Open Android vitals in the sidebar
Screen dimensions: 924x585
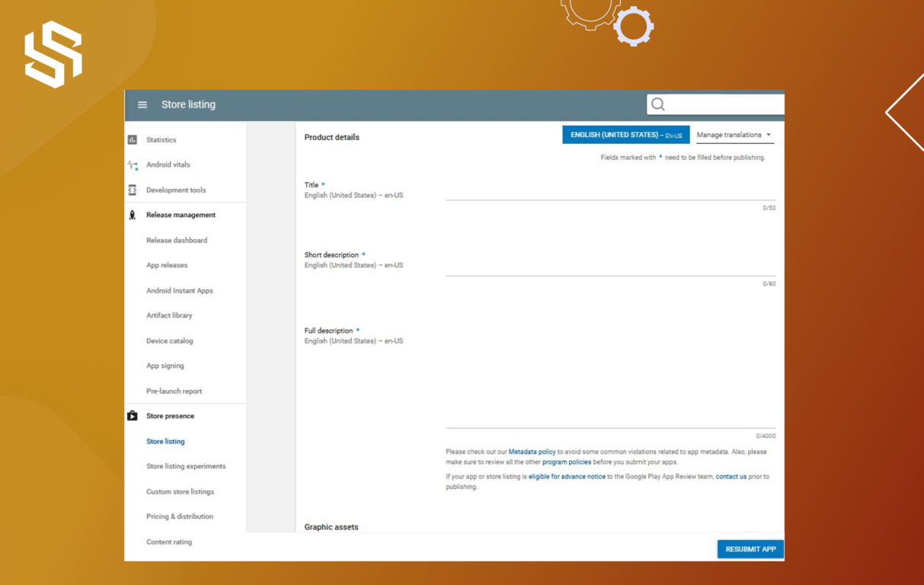click(x=168, y=165)
